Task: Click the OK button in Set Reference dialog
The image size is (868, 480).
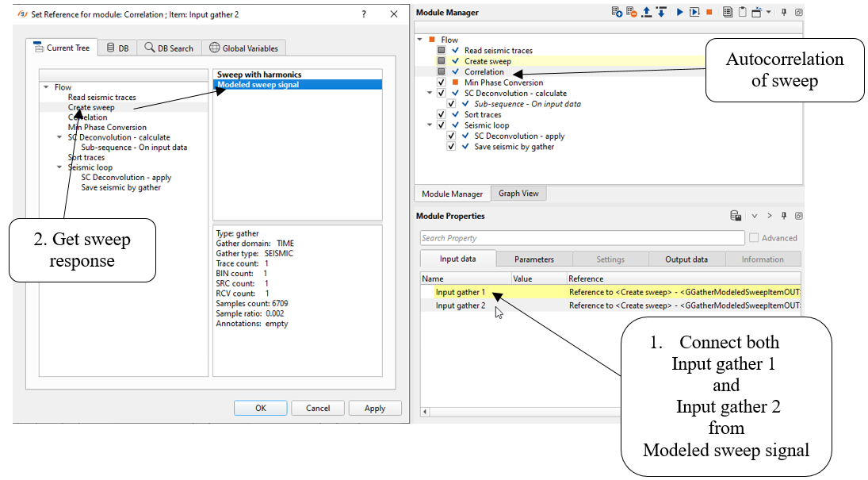Action: point(260,408)
